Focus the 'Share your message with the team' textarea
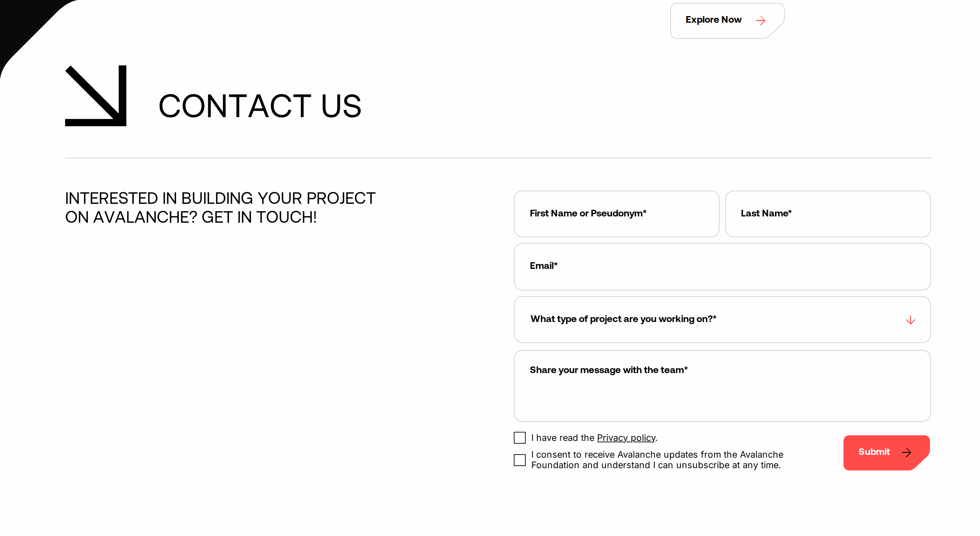 [722, 386]
